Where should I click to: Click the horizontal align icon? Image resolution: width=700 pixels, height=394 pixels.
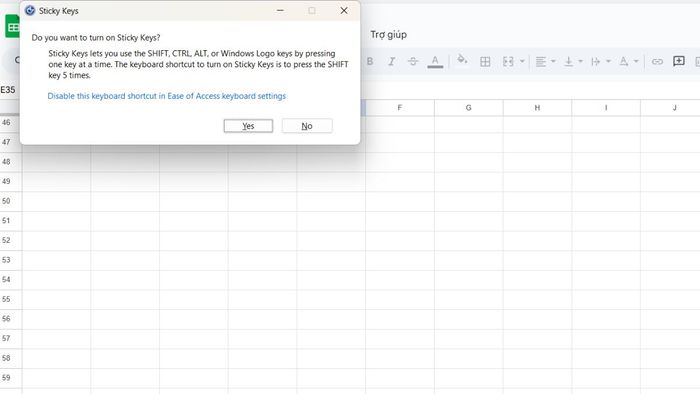tap(541, 62)
